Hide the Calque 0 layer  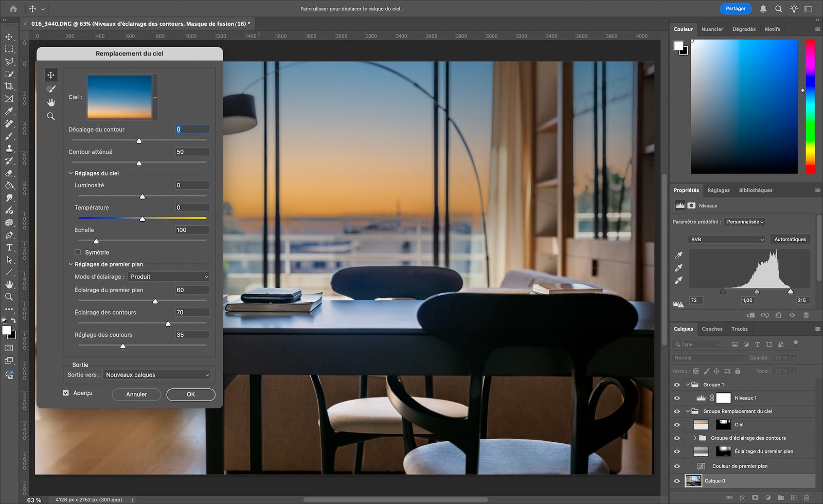click(677, 481)
